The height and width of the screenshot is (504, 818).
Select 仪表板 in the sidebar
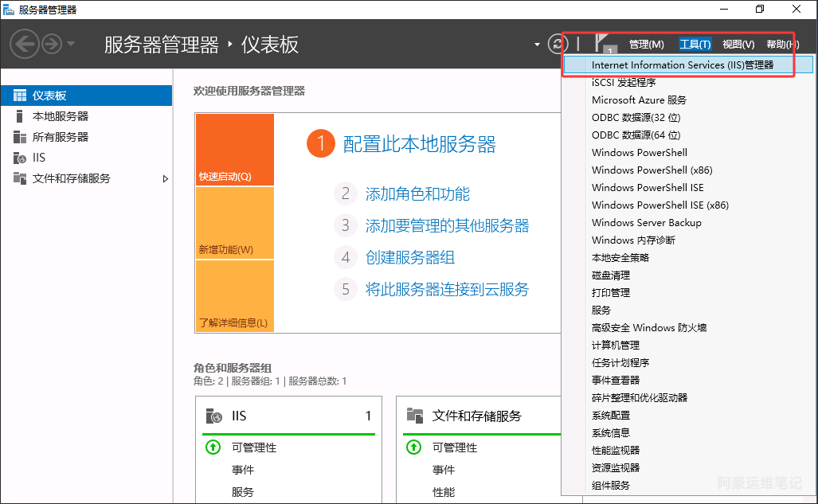pyautogui.click(x=86, y=96)
